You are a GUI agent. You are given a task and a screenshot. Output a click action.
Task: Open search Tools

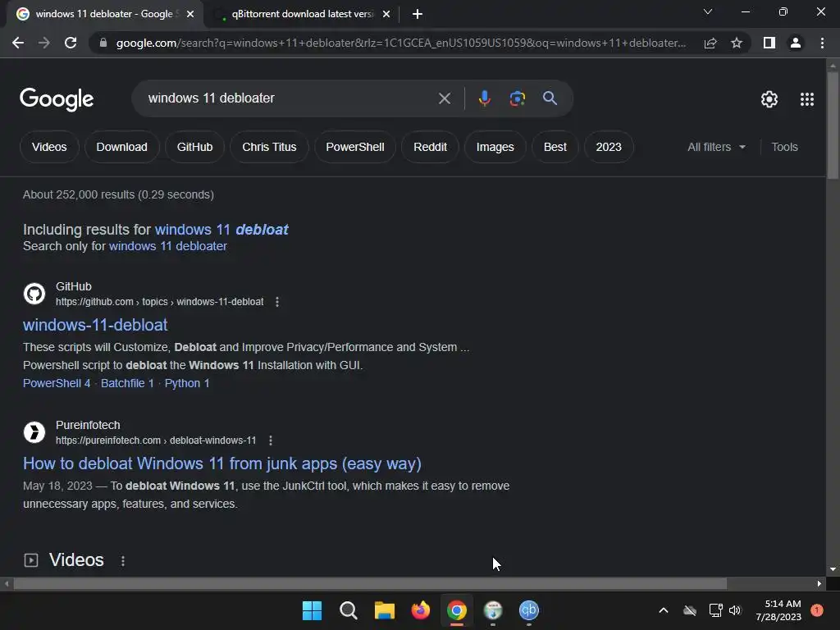[784, 147]
